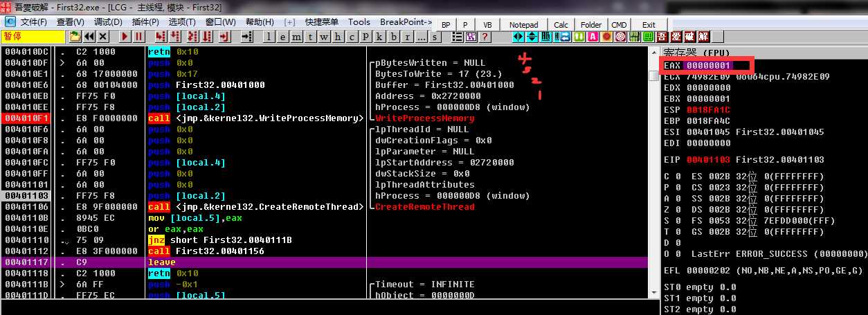This screenshot has width=868, height=315.
Task: Click the red '吾' toolbar icon
Action: click(662, 37)
